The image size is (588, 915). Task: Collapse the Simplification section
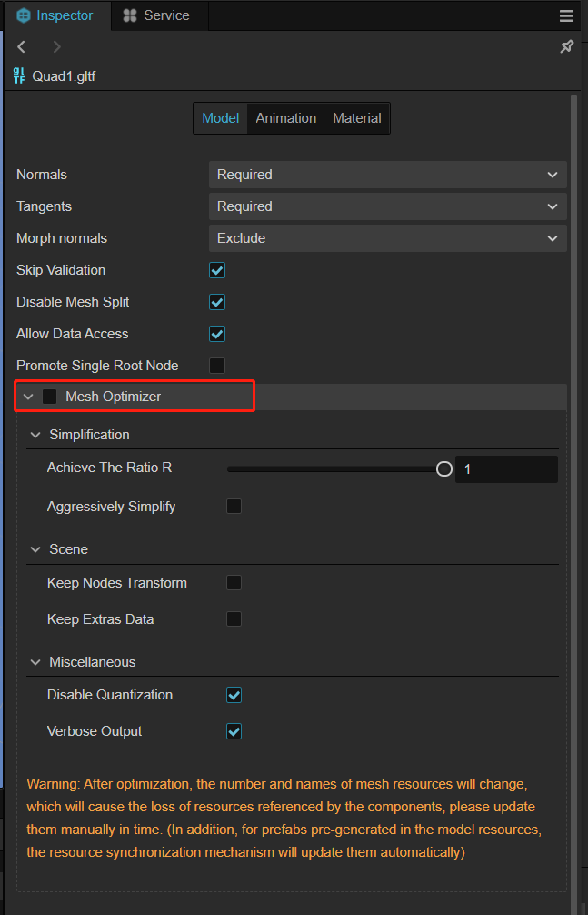(x=35, y=435)
